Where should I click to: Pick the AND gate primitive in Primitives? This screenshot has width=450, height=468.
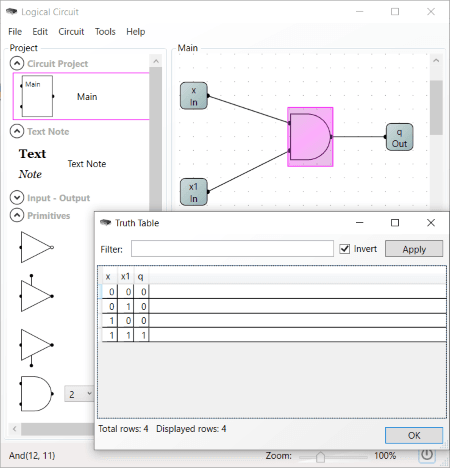(36, 394)
